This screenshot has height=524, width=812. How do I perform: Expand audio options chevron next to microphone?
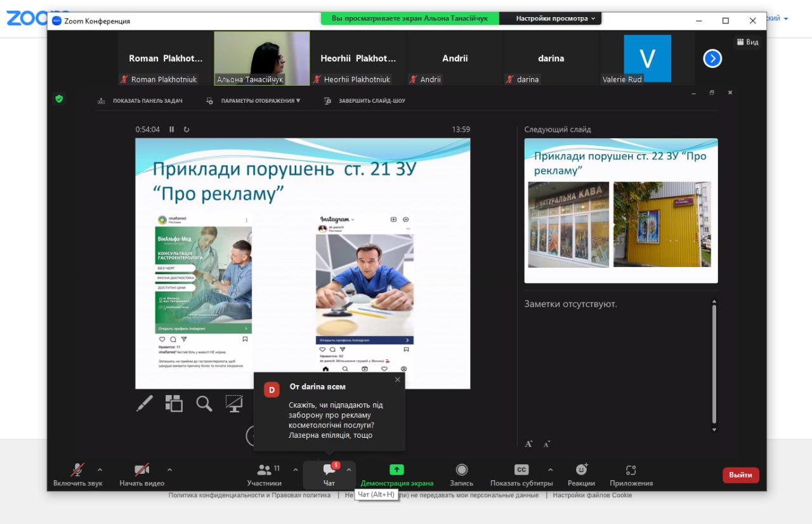tap(100, 469)
